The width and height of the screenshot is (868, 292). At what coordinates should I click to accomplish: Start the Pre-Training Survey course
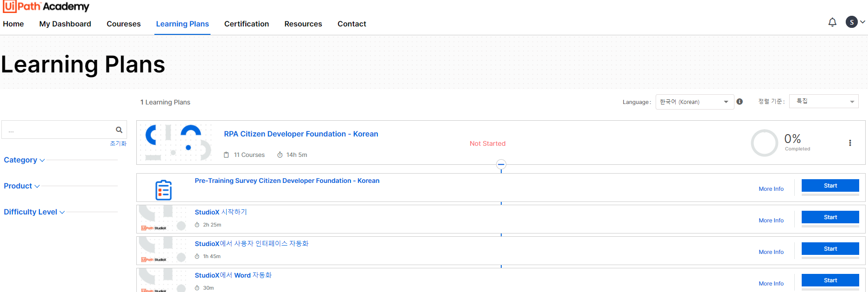click(x=830, y=186)
